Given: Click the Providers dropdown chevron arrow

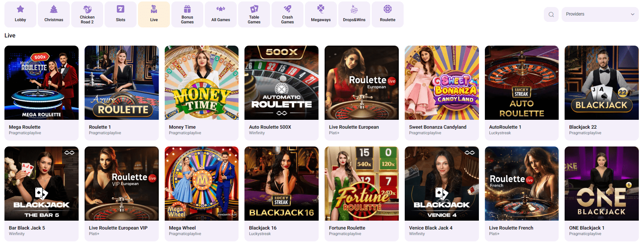Looking at the screenshot, I should pyautogui.click(x=632, y=14).
